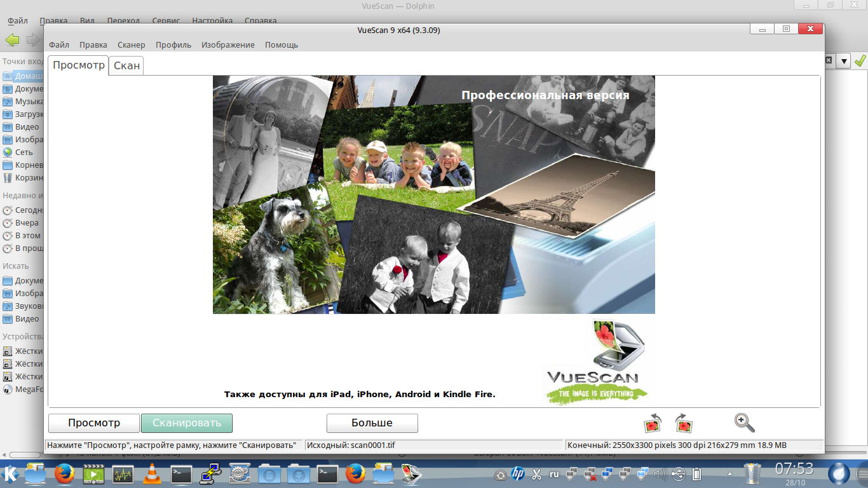Launch the PuTTY network terminal icon
The height and width of the screenshot is (488, 868).
click(x=210, y=474)
